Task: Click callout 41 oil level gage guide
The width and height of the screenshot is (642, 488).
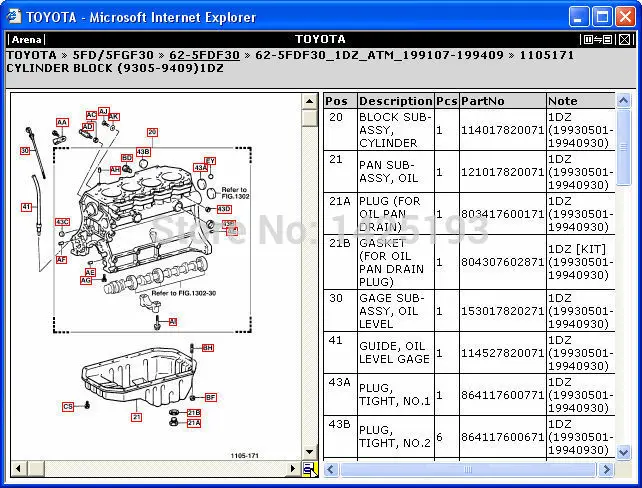Action: [x=27, y=207]
